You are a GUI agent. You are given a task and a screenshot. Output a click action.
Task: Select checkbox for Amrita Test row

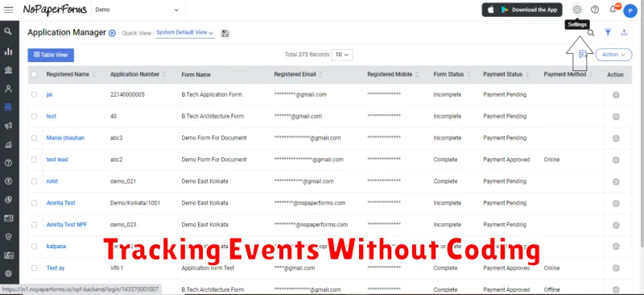(34, 203)
